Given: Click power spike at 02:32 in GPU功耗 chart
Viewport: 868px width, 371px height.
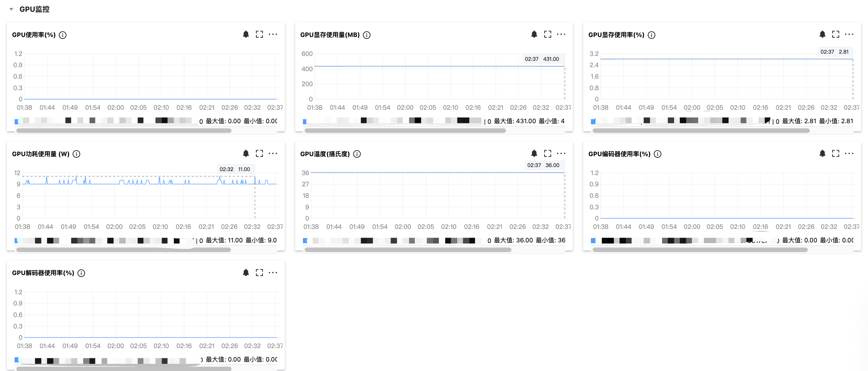Looking at the screenshot, I should click(x=254, y=177).
